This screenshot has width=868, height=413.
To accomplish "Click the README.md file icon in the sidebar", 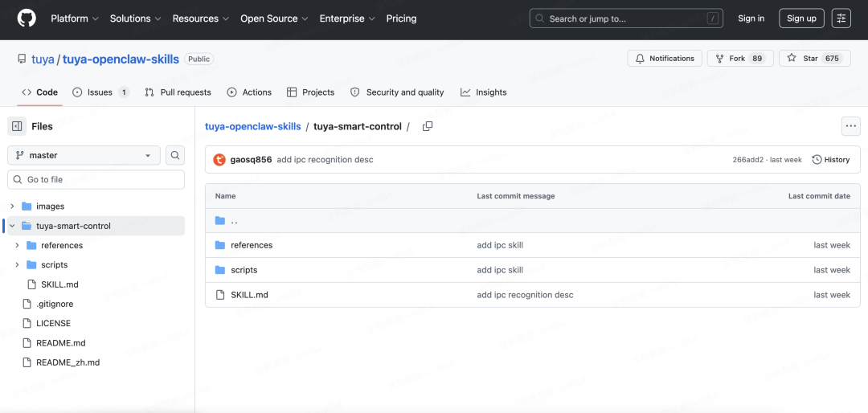I will pyautogui.click(x=26, y=342).
